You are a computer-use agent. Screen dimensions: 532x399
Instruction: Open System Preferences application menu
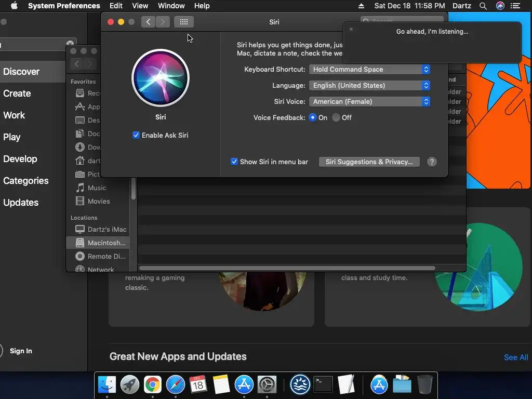[x=64, y=6]
